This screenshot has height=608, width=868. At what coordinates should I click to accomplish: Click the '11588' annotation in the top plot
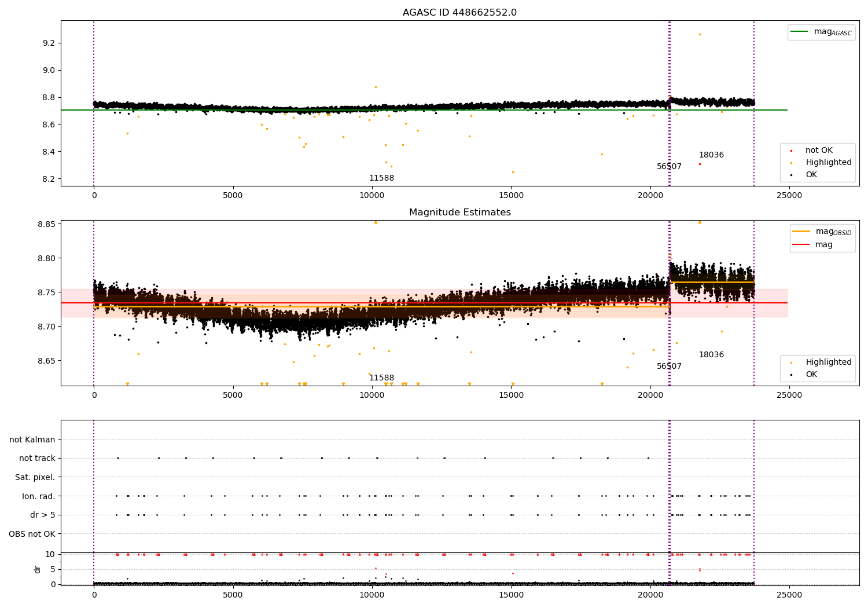[x=382, y=178]
